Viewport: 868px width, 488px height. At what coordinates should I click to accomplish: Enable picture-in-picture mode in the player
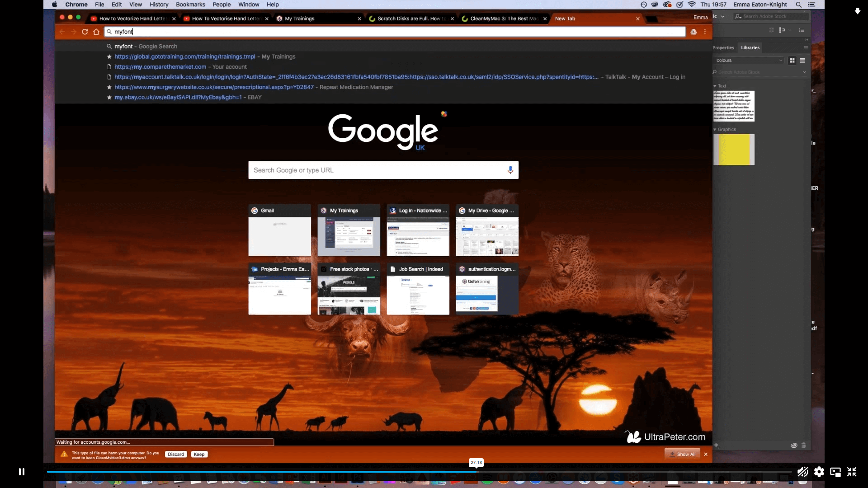(x=835, y=472)
